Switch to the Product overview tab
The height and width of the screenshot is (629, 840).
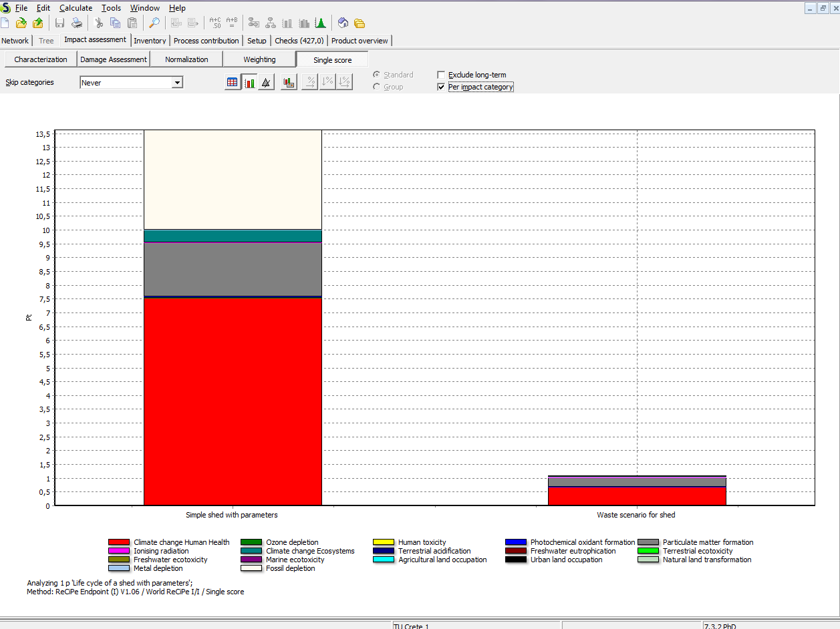click(360, 41)
